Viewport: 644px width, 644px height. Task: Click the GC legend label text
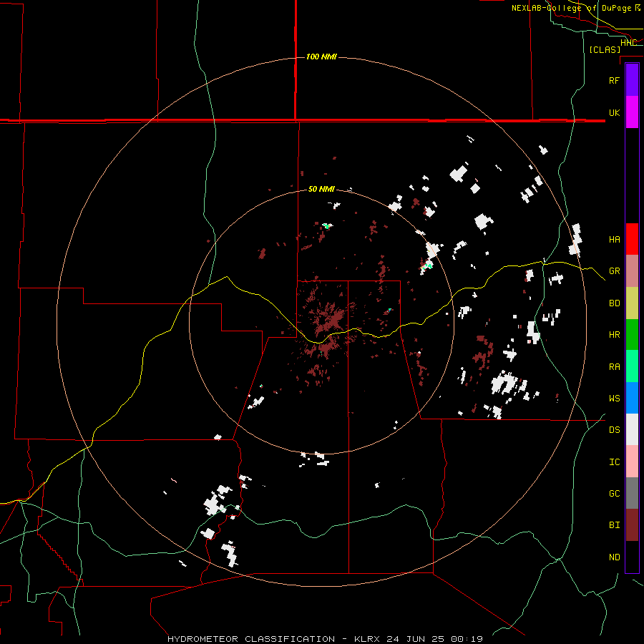point(614,493)
